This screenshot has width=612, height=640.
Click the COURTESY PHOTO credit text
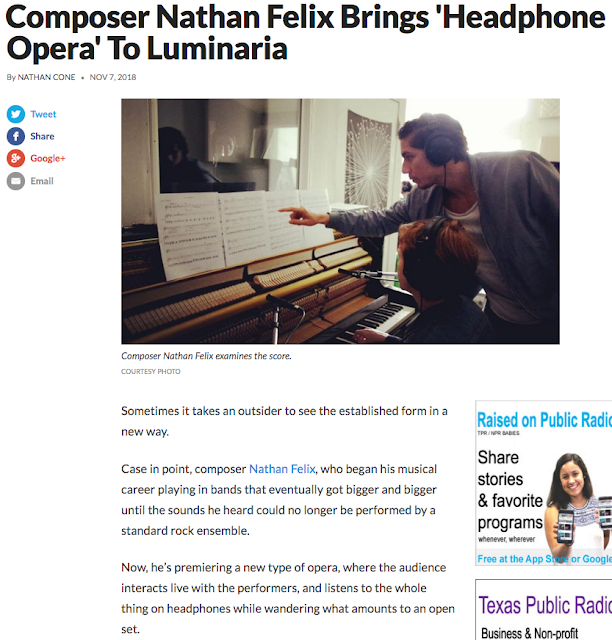(x=151, y=371)
